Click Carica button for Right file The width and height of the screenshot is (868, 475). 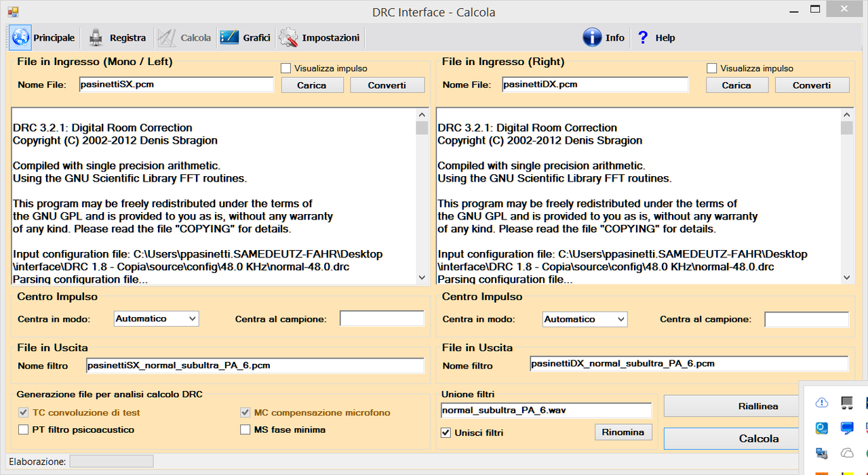pos(736,85)
